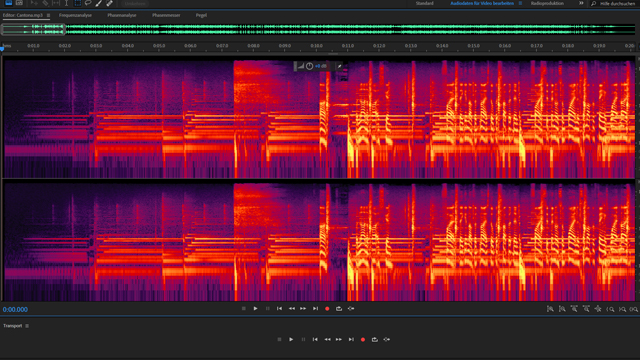Switch to the Waveform view icon
This screenshot has height=360, width=640.
point(8,3)
